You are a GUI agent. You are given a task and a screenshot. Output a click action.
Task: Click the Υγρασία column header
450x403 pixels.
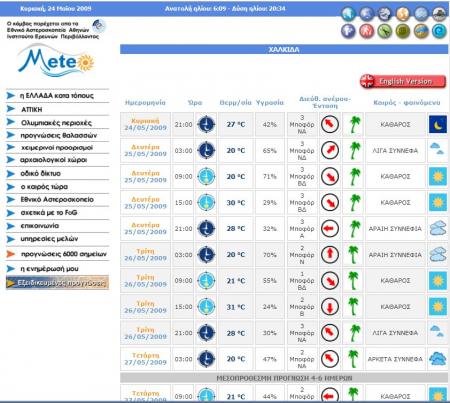coord(270,103)
